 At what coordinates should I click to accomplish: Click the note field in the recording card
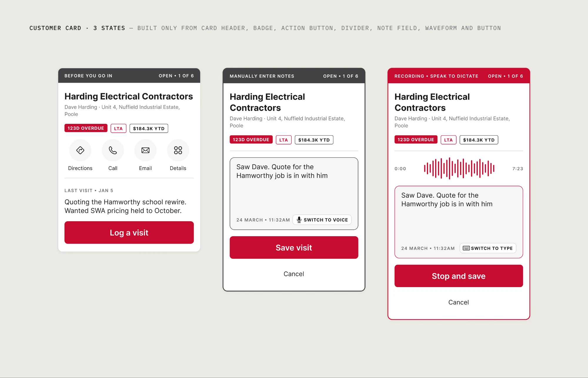(459, 222)
